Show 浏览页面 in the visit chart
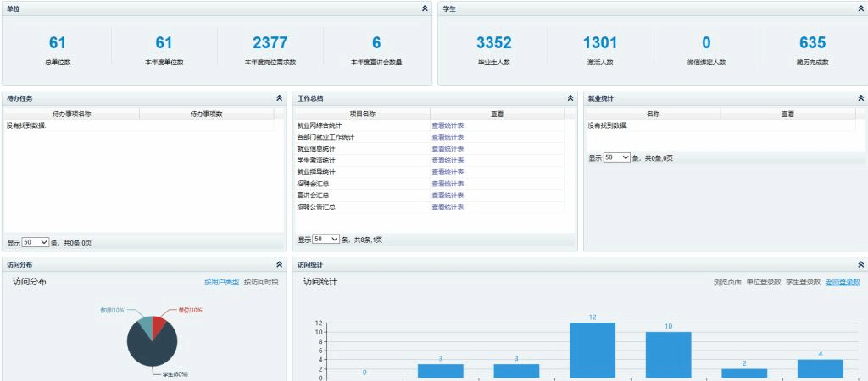This screenshot has height=381, width=868. point(727,282)
